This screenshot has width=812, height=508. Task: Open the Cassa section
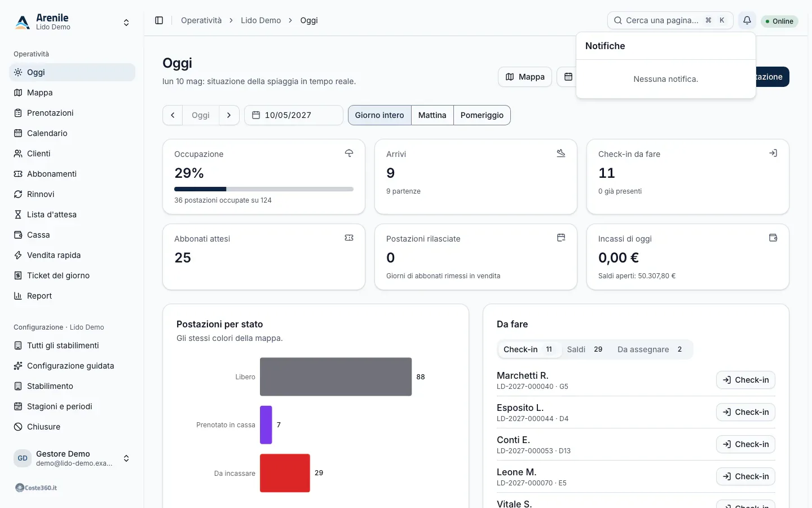tap(72, 235)
